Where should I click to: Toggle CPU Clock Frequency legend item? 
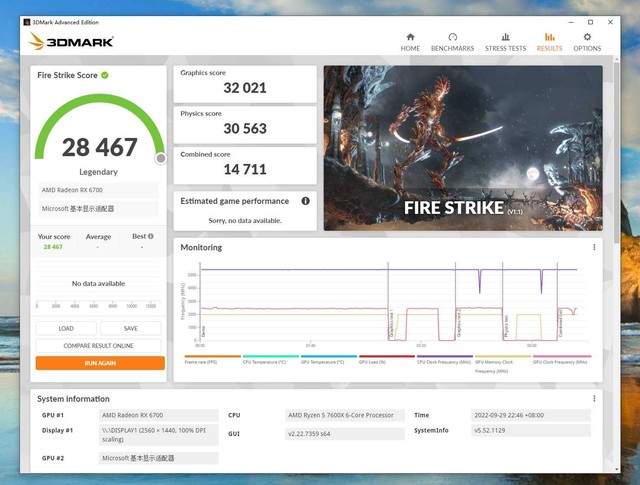pyautogui.click(x=444, y=362)
